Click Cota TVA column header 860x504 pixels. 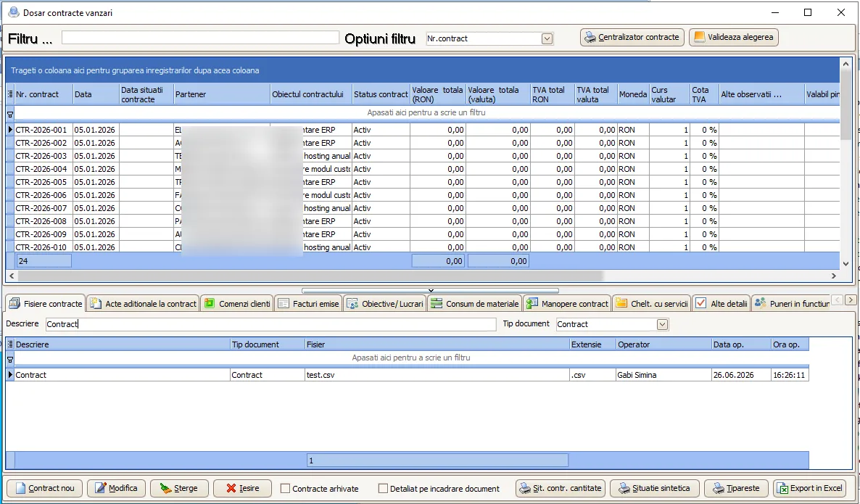[x=704, y=94]
